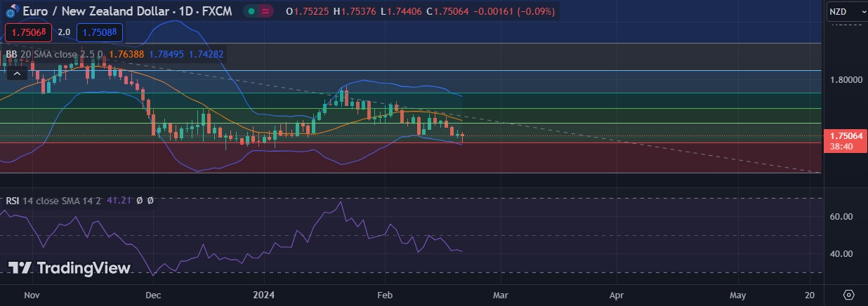Click the pink data update indicator icon
Screen dimensions: 868x306
[x=265, y=11]
